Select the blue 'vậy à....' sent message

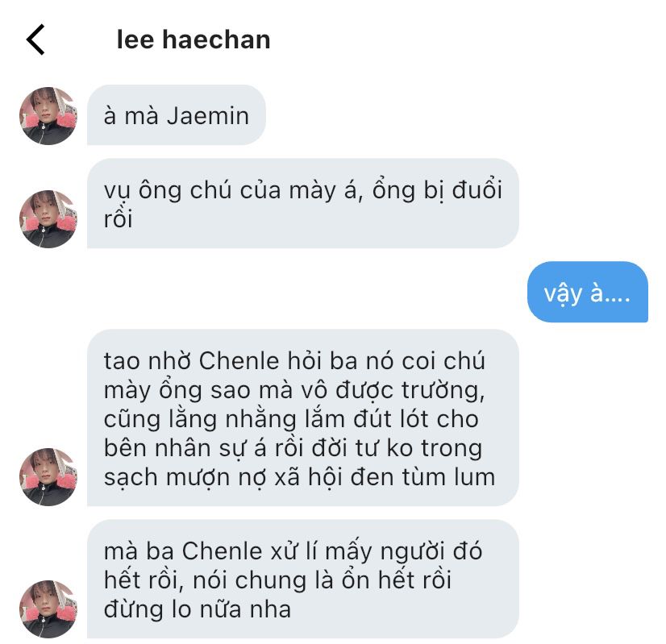(588, 292)
